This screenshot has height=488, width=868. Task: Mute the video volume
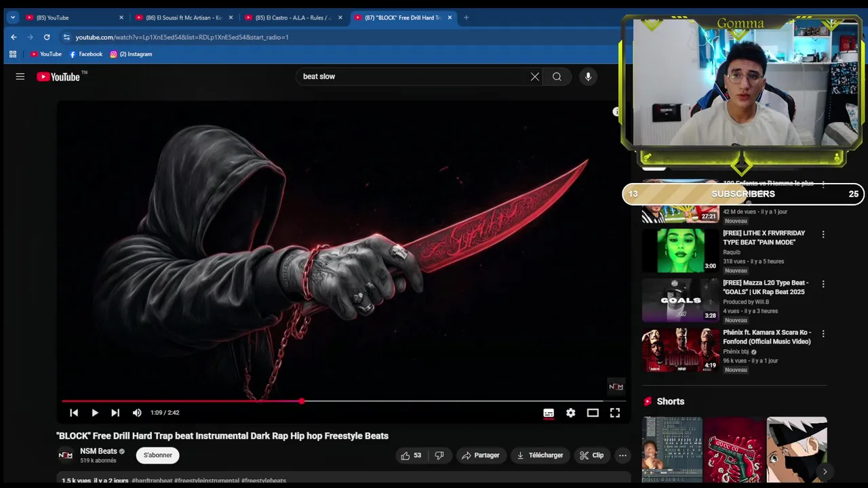point(137,413)
